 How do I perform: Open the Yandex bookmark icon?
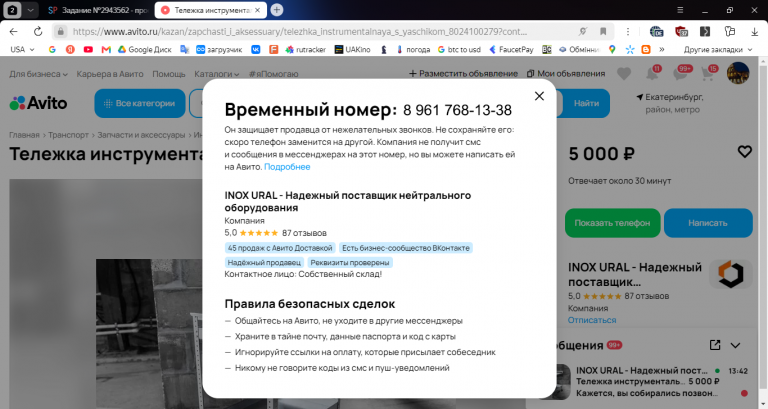coord(70,49)
